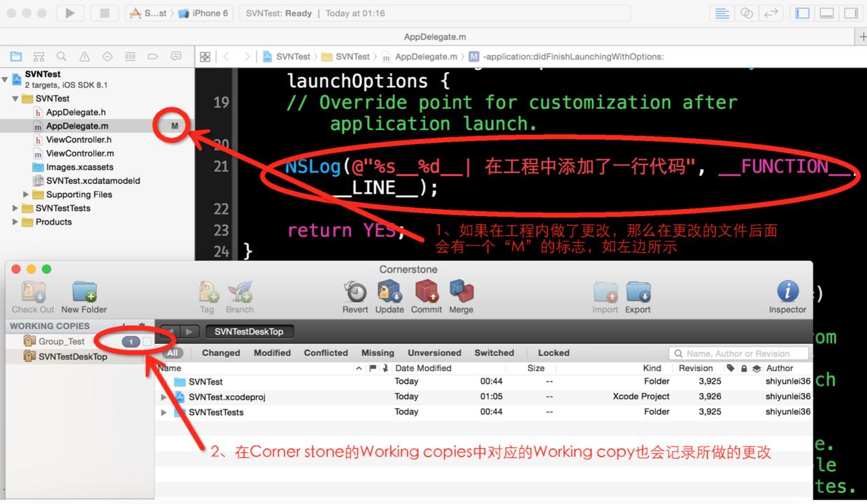Click Check Out in Cornerstone toolbar
The image size is (867, 504).
[x=33, y=297]
